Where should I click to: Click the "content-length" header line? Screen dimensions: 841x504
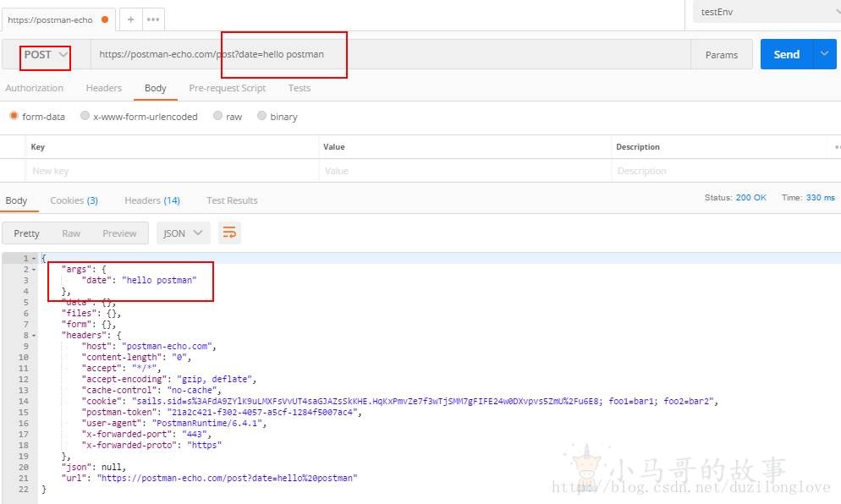point(136,357)
